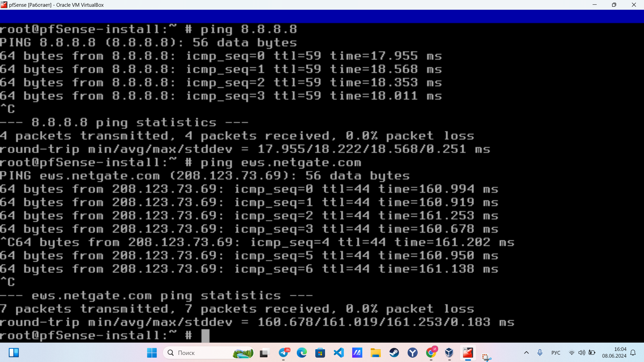Click the 'PING ews.netgate.com (208.123.73.69)' line

click(205, 176)
